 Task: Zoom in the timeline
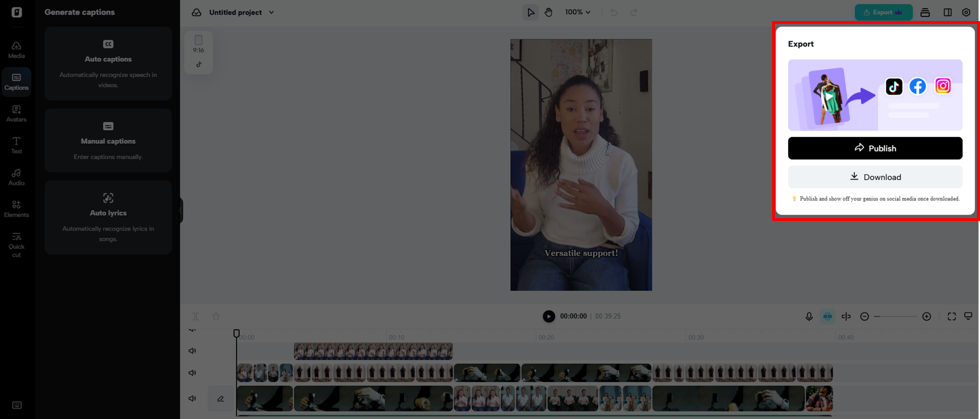click(926, 316)
